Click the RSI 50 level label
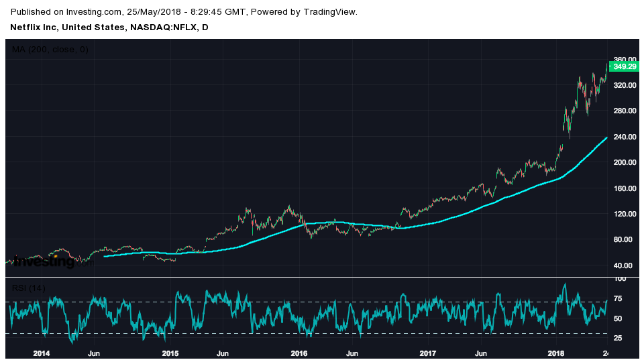Viewport: 644px width, 362px height. tap(618, 318)
